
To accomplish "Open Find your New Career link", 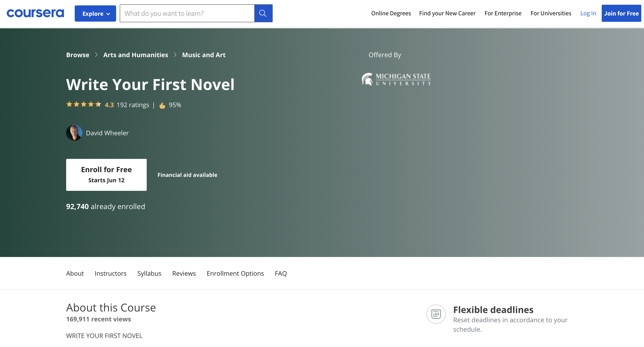I will (447, 13).
